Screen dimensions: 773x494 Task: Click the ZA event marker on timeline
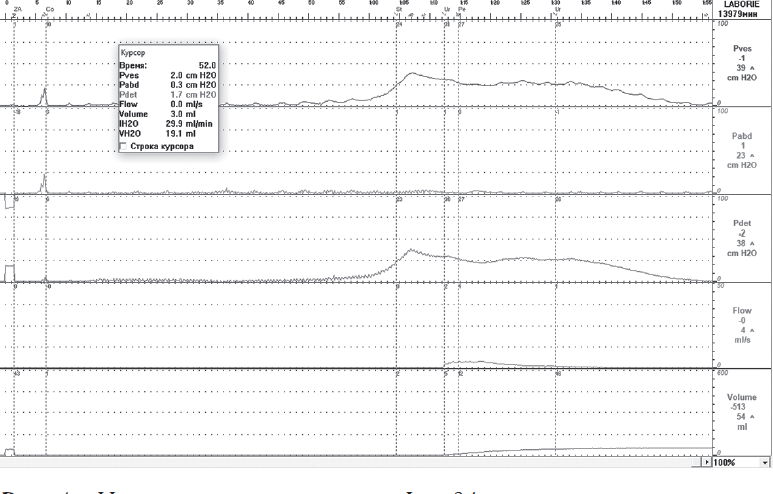pos(17,8)
